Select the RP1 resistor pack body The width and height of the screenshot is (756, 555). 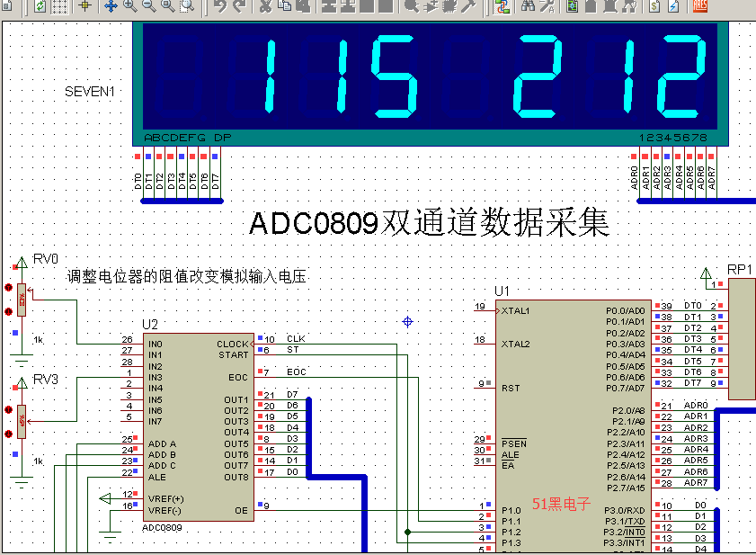742,339
